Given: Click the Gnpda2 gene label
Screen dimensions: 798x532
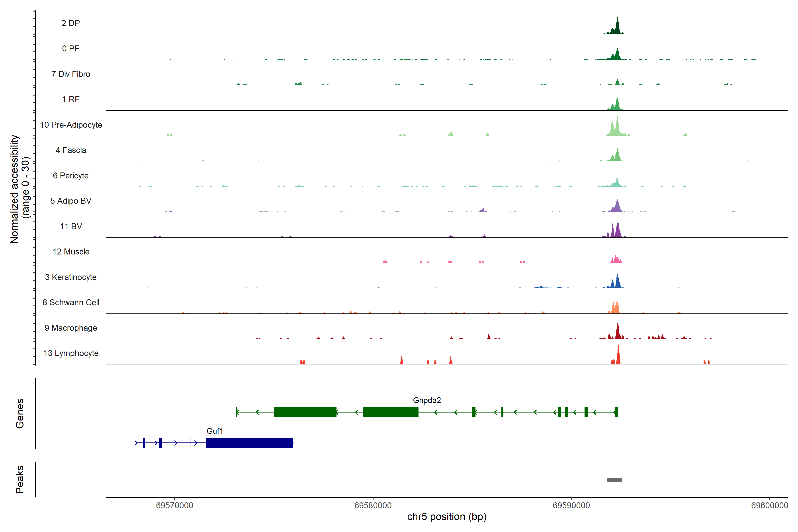Looking at the screenshot, I should click(x=426, y=400).
